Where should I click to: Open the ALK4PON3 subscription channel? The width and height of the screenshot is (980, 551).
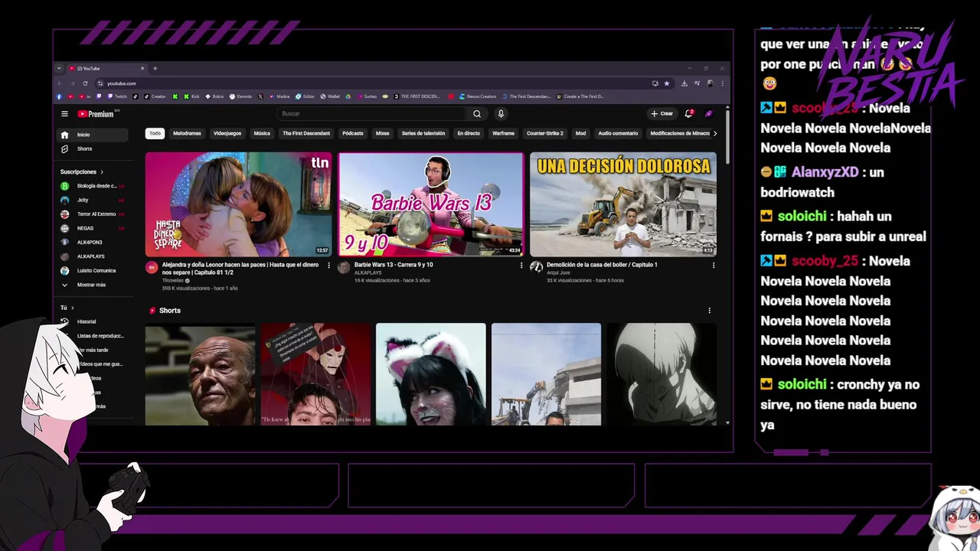pyautogui.click(x=93, y=243)
